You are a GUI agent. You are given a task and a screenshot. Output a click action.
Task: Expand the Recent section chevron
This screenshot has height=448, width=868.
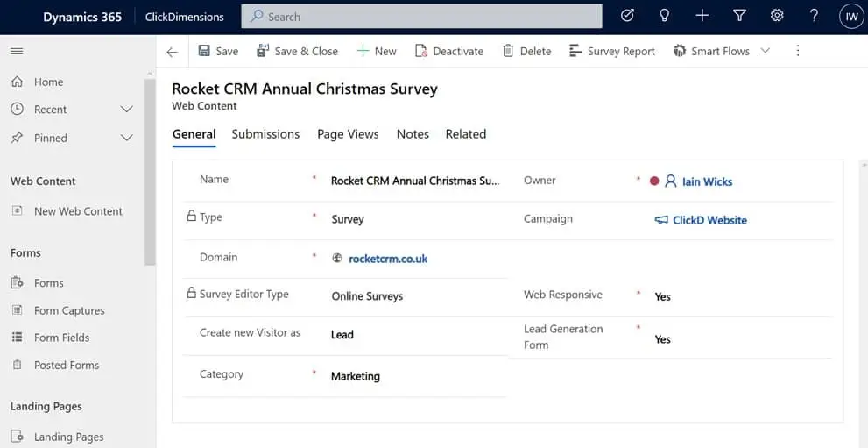pos(127,110)
